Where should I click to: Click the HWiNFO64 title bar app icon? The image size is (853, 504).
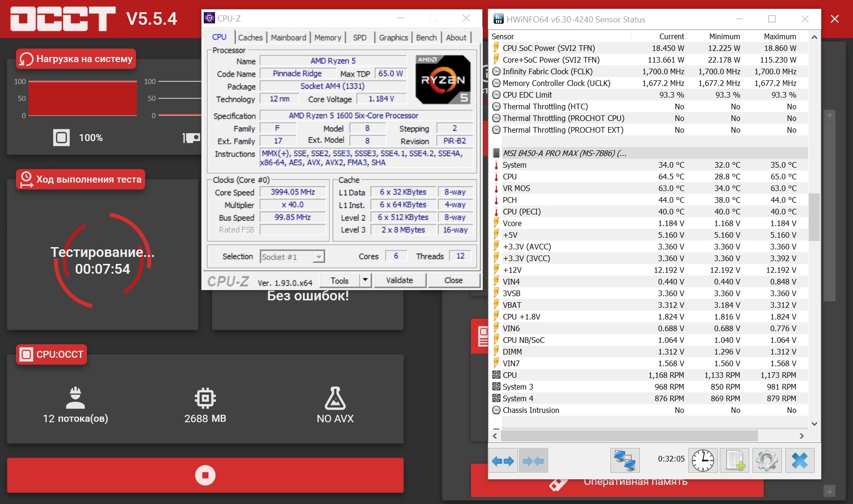coord(498,19)
